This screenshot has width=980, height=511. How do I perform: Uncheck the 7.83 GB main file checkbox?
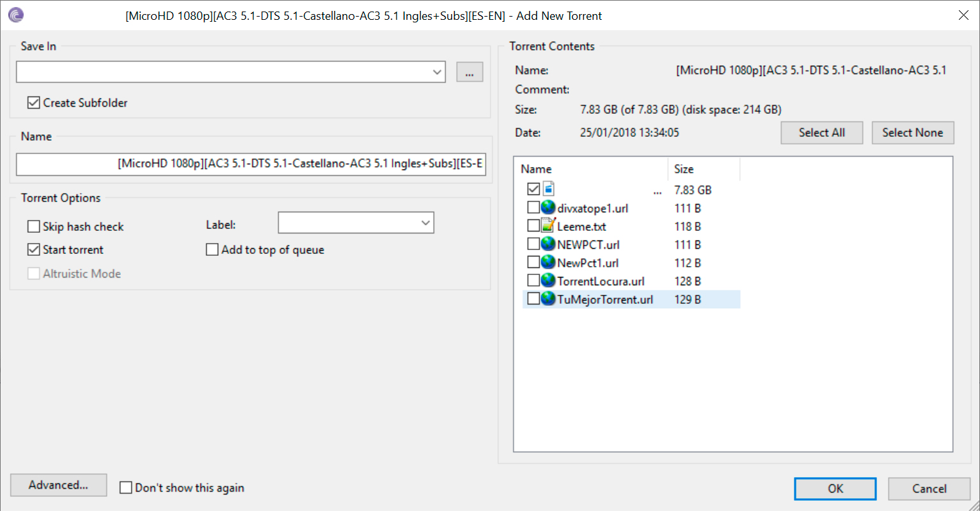point(533,189)
